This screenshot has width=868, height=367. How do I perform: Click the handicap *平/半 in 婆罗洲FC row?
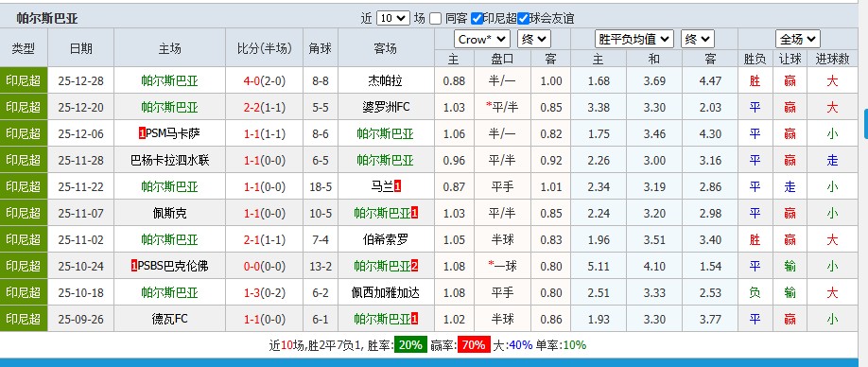click(502, 107)
